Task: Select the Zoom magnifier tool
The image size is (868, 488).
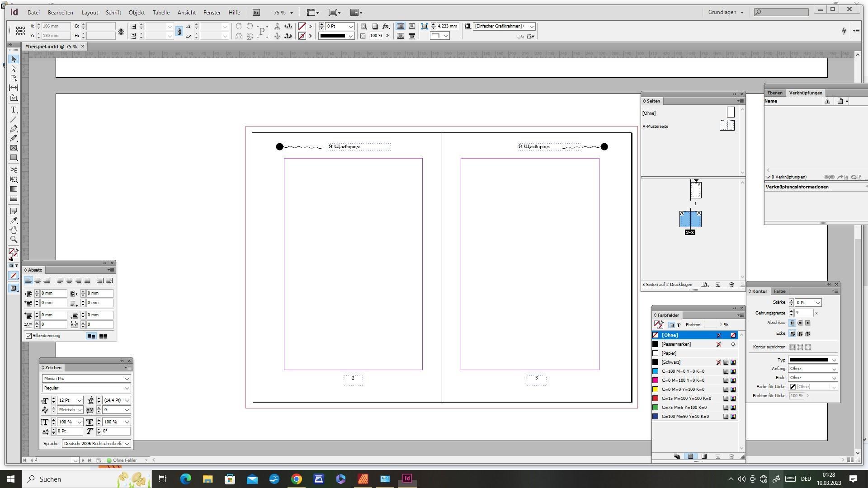Action: (14, 239)
